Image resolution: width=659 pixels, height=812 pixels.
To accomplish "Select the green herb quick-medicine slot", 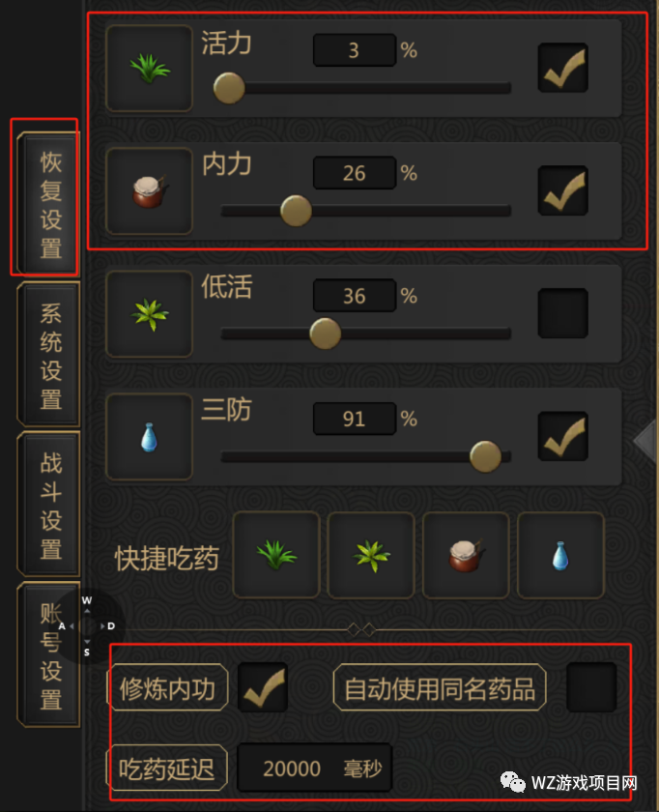I will tap(276, 555).
